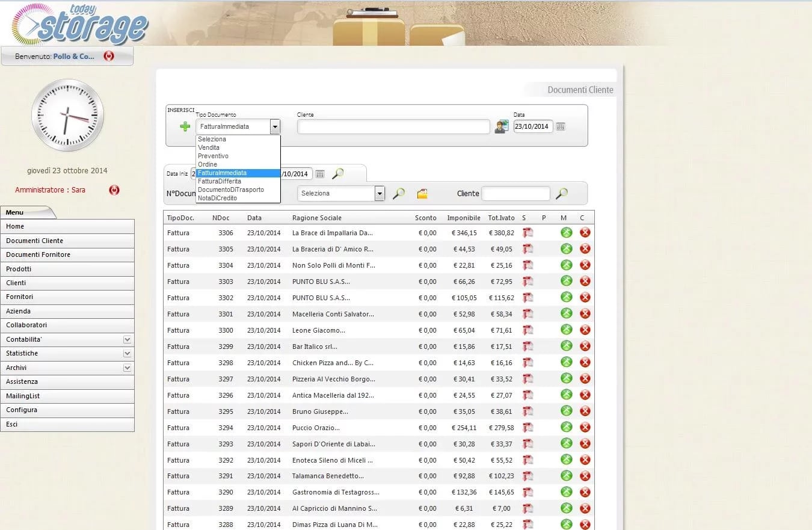Choose Vendita from document type list

click(238, 147)
